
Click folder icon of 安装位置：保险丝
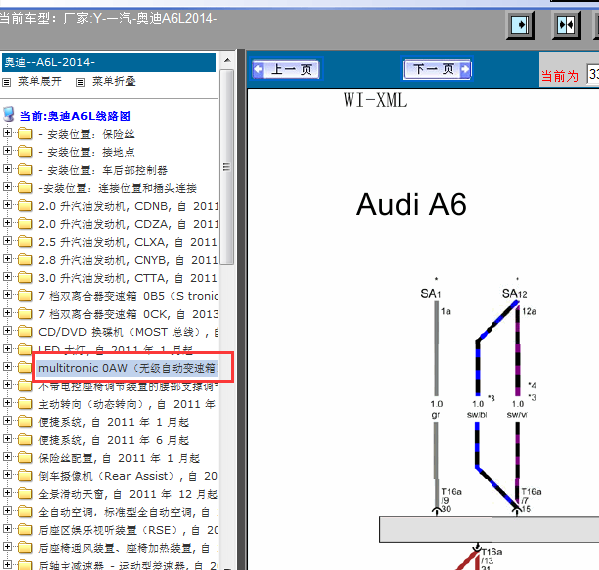[x=25, y=133]
